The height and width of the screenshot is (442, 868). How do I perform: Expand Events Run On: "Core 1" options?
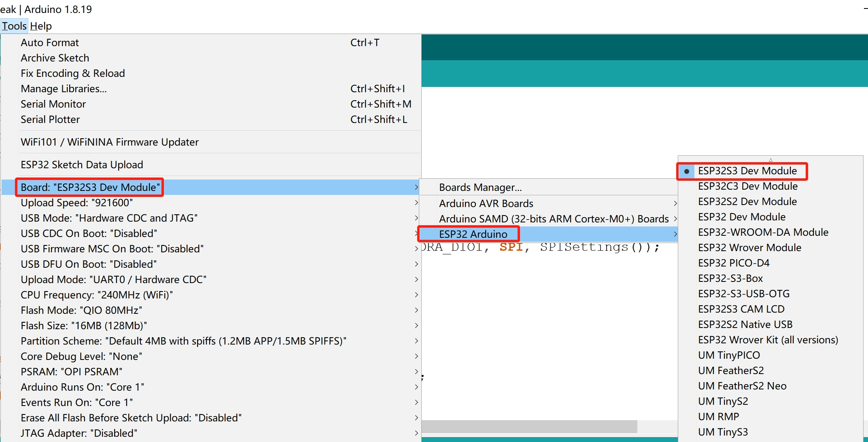[210, 402]
